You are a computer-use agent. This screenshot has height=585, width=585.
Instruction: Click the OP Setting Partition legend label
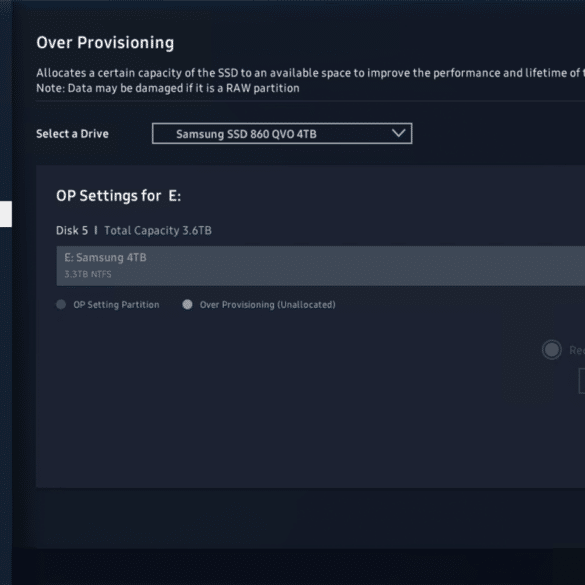click(116, 305)
